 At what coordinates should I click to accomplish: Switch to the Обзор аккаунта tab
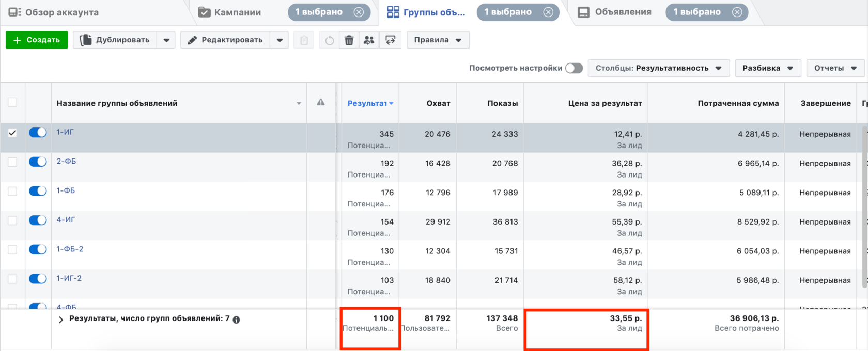click(53, 12)
